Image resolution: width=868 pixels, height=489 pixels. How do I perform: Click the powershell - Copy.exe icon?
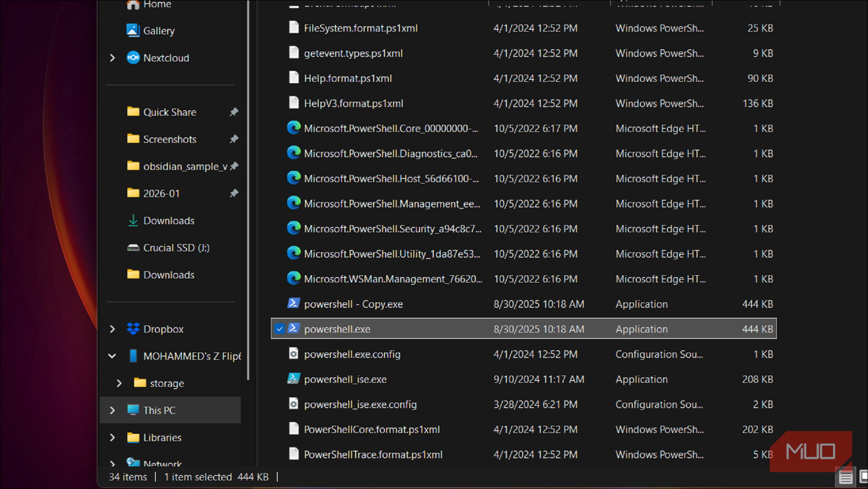coord(294,303)
